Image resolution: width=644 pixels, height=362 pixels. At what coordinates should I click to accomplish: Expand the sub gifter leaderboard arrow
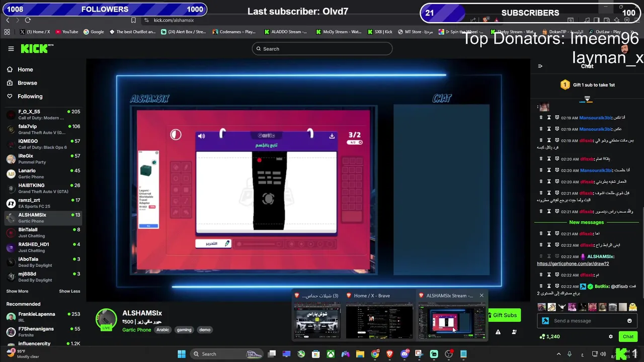tap(587, 99)
